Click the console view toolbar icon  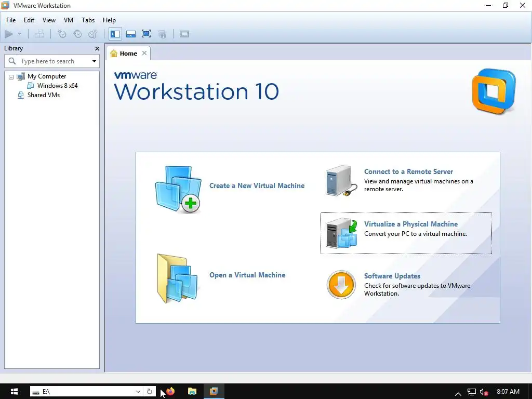184,34
